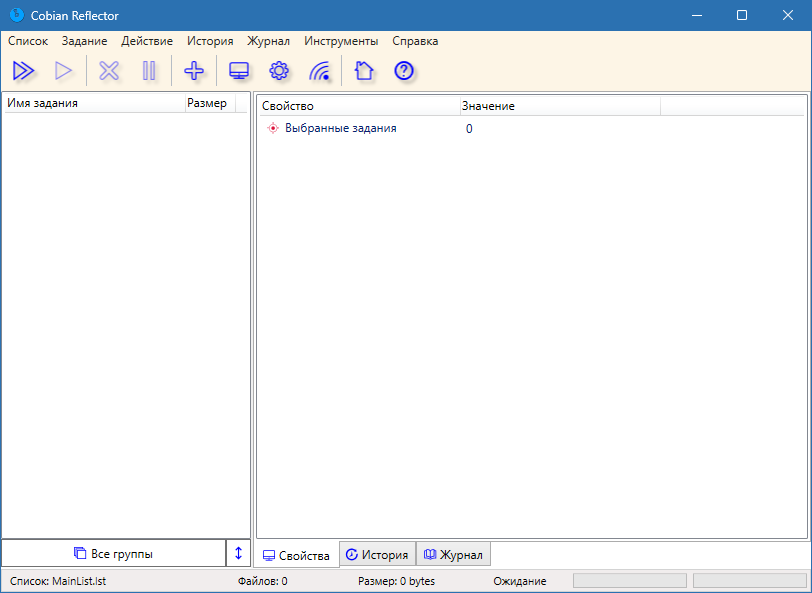Pause the backup engine

[x=150, y=70]
